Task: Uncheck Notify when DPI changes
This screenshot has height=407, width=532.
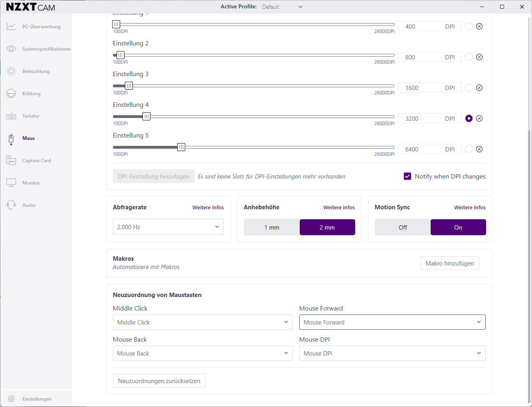Action: (x=407, y=176)
